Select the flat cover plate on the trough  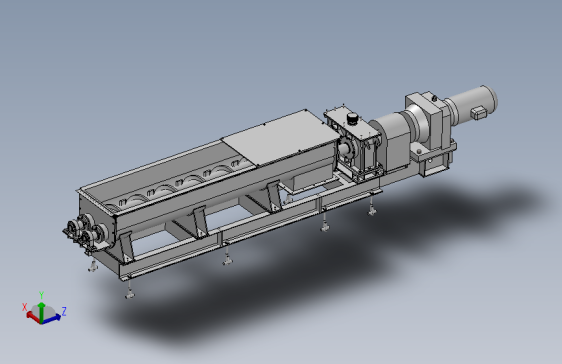tap(281, 138)
